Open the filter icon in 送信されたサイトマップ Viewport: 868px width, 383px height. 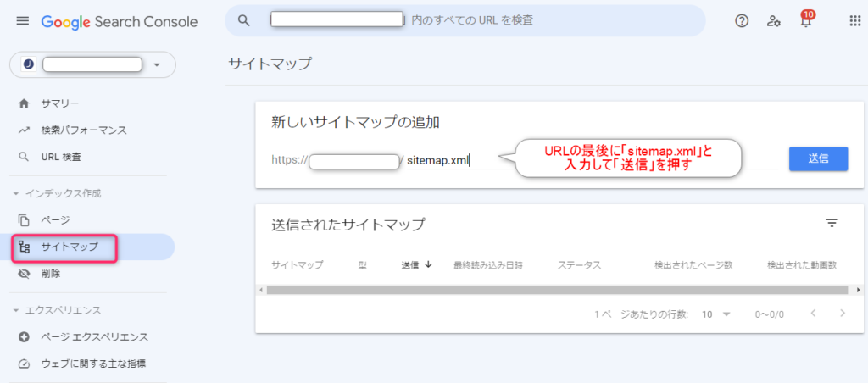(832, 223)
